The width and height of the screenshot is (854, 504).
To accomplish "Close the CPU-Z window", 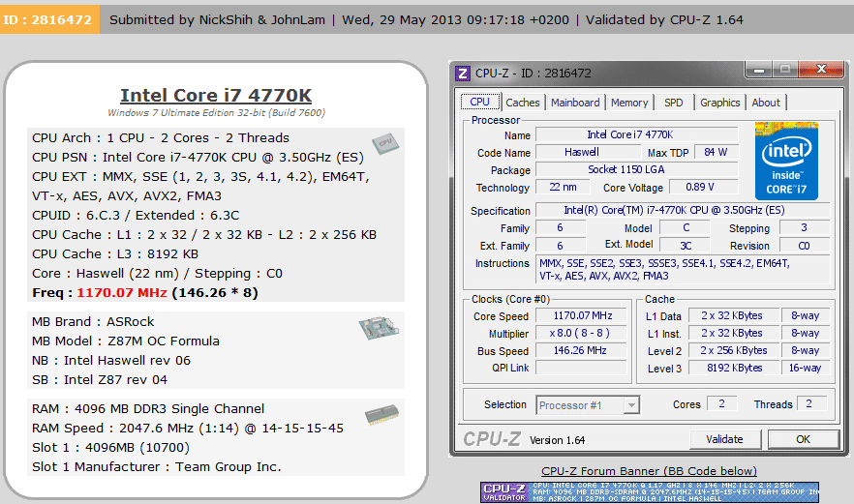I will pyautogui.click(x=821, y=69).
